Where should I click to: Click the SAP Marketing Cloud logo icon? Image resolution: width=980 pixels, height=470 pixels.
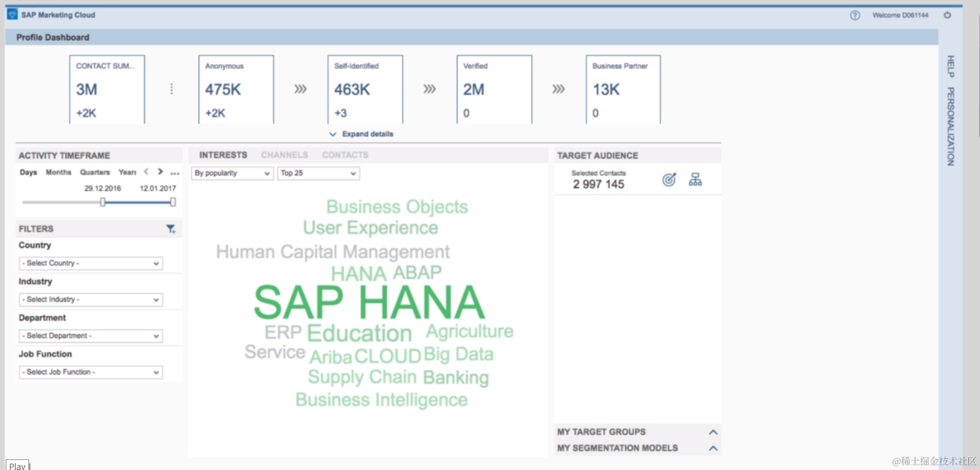[12, 14]
